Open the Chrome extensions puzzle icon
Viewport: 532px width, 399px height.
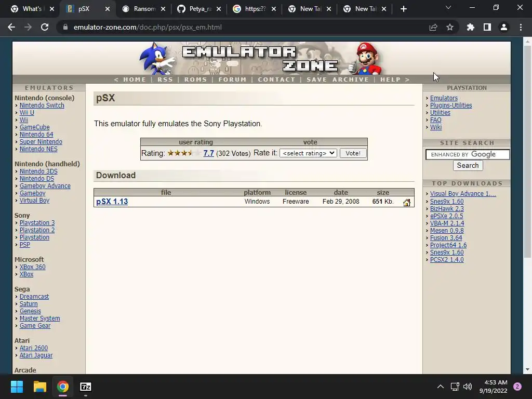coord(471,27)
